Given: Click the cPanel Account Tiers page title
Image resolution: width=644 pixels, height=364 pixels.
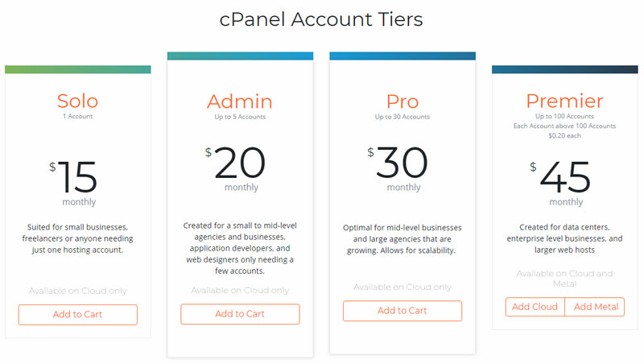Looking at the screenshot, I should [x=321, y=19].
